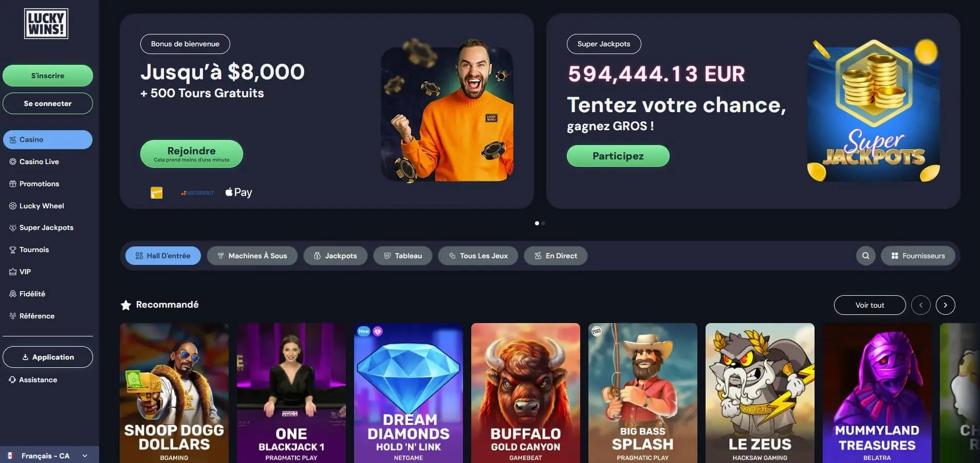Viewport: 980px width, 463px height.
Task: Show previous recommended games with left arrow
Action: point(920,305)
